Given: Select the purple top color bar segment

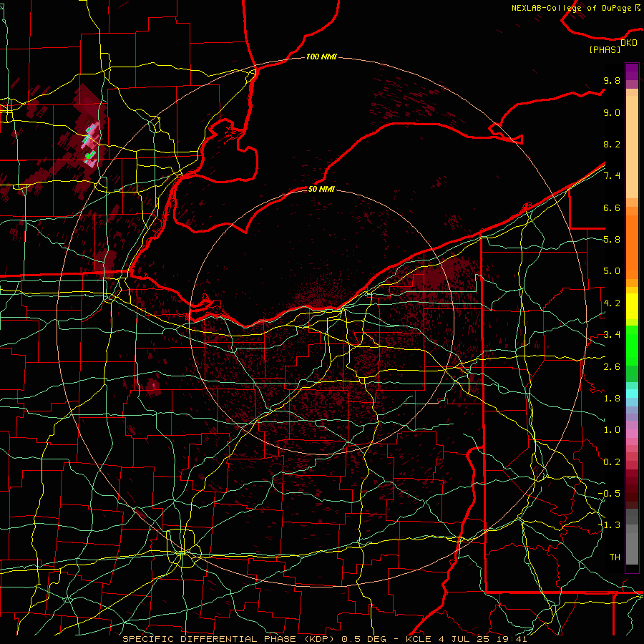Looking at the screenshot, I should pos(632,72).
